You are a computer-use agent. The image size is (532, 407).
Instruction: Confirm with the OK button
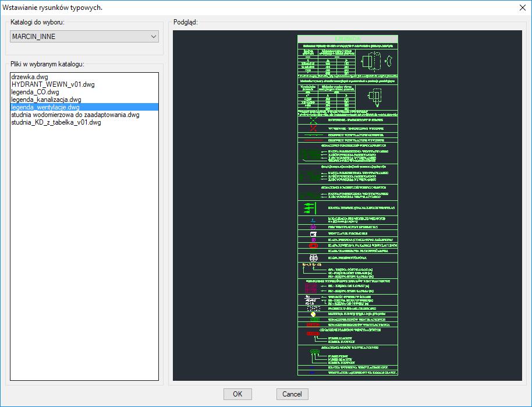coord(237,394)
